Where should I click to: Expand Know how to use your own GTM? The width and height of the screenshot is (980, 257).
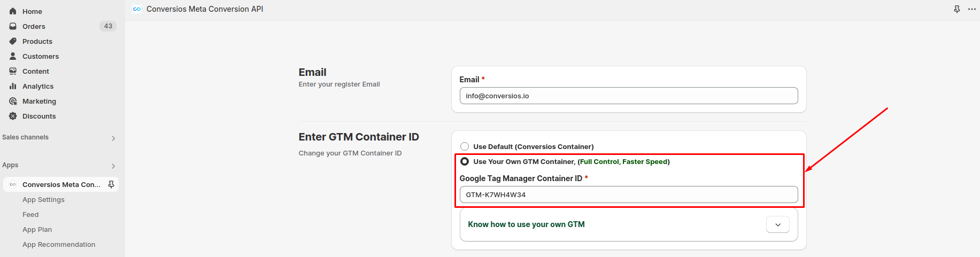click(x=778, y=225)
